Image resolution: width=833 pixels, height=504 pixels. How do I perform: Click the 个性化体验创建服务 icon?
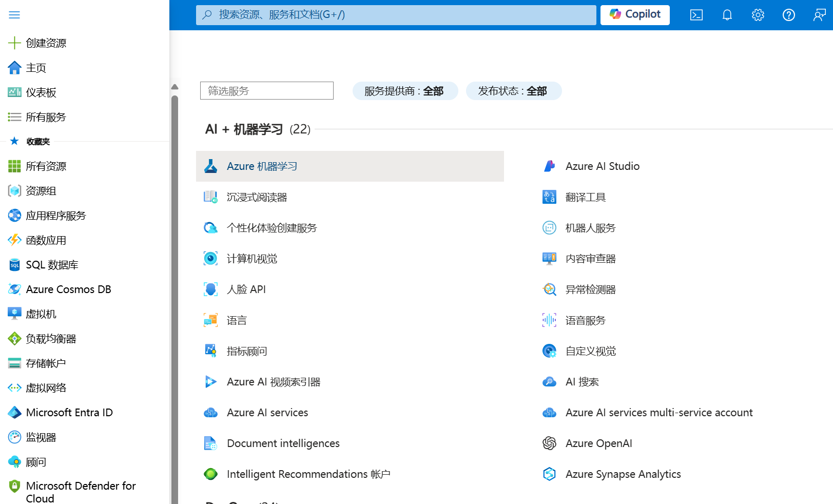point(210,228)
